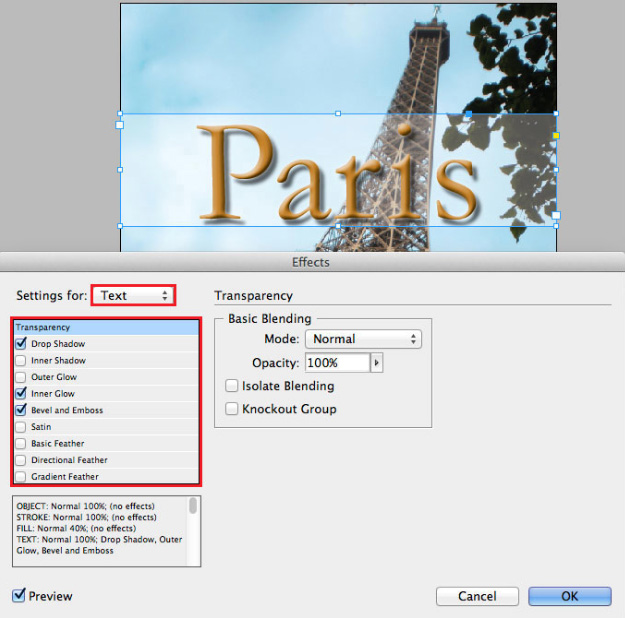Enable the Inner Shadow checkbox
625x618 pixels.
(x=21, y=360)
